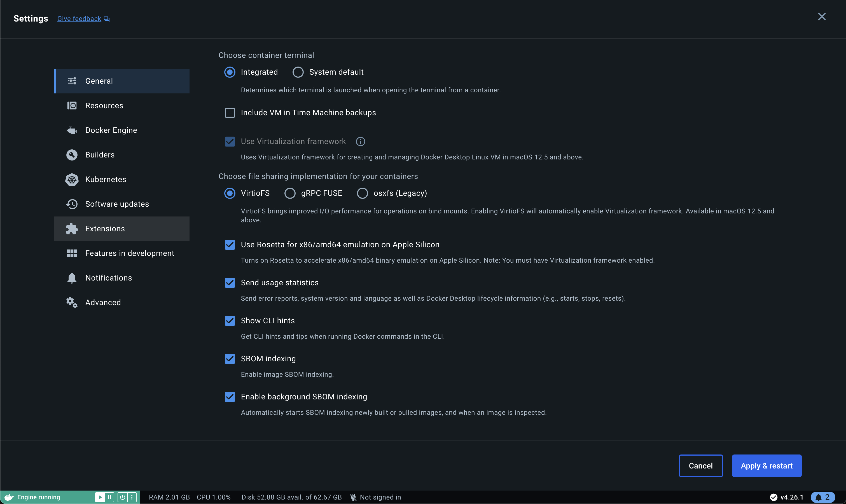Click the engine power button icon

tap(122, 497)
